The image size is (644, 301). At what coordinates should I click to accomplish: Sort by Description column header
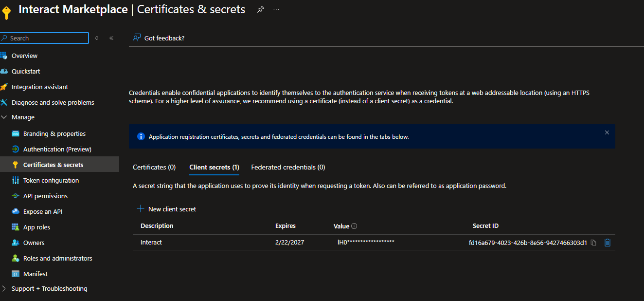[x=157, y=226]
